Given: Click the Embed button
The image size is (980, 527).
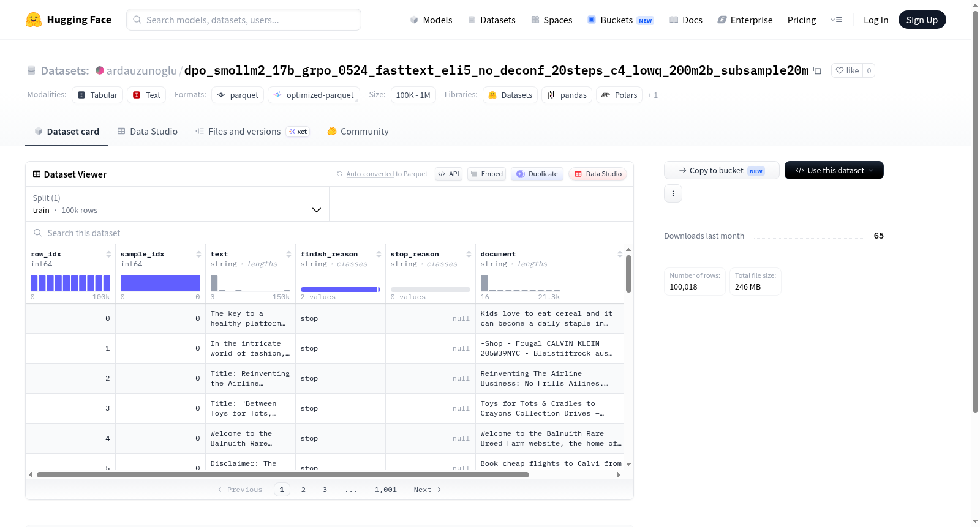Looking at the screenshot, I should [x=486, y=174].
